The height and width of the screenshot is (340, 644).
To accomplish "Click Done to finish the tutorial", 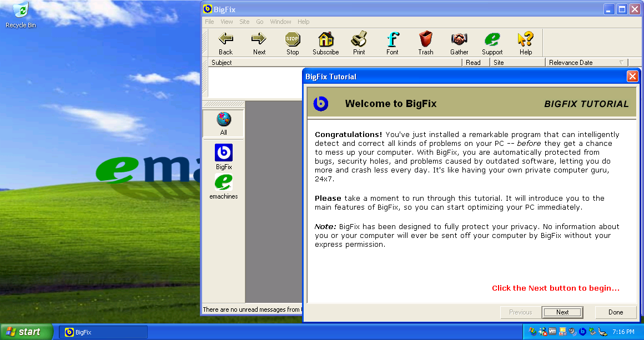I will pos(616,312).
